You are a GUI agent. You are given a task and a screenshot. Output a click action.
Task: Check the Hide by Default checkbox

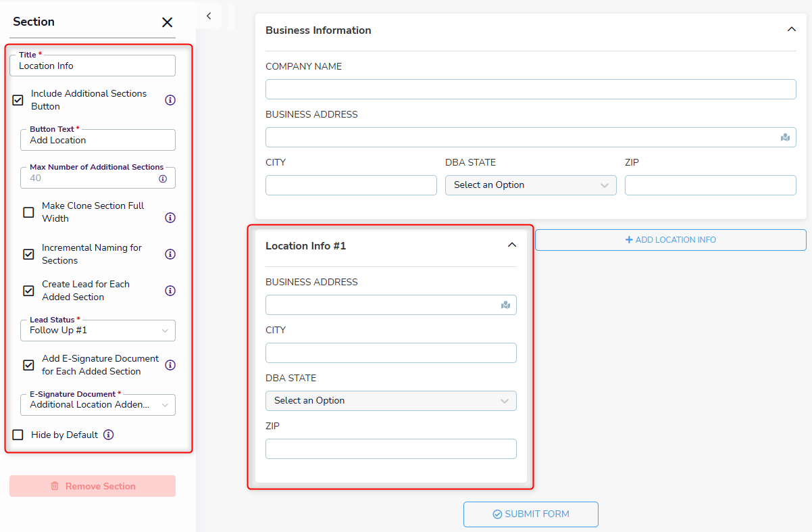[x=18, y=435]
